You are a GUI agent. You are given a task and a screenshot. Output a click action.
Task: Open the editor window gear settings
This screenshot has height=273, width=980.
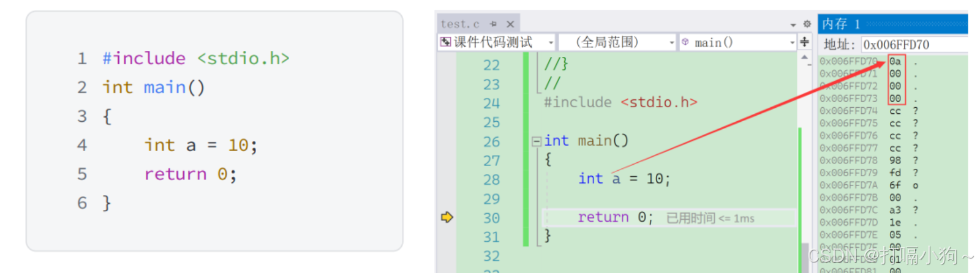click(807, 24)
